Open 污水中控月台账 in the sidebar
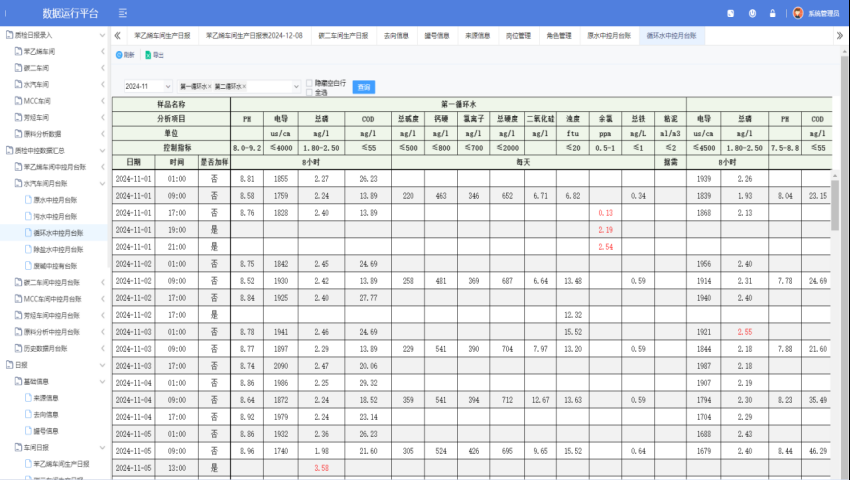This screenshot has height=480, width=850. (54, 216)
